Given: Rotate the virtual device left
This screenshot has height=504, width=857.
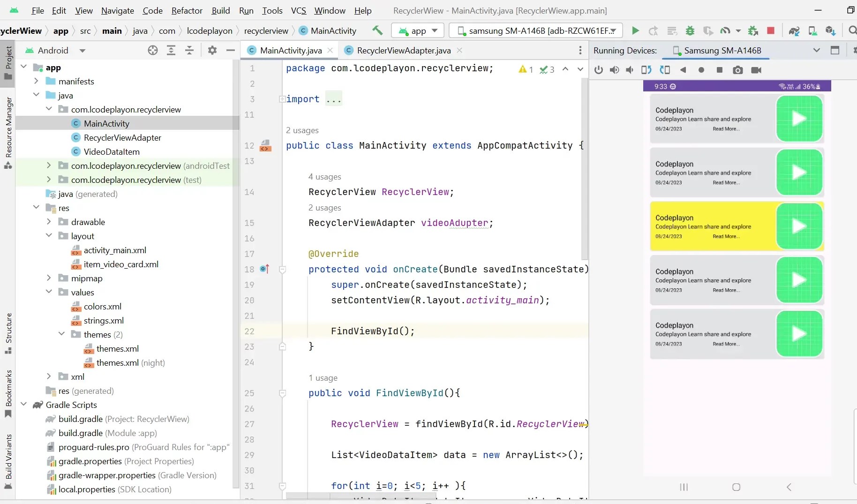Looking at the screenshot, I should click(x=646, y=70).
